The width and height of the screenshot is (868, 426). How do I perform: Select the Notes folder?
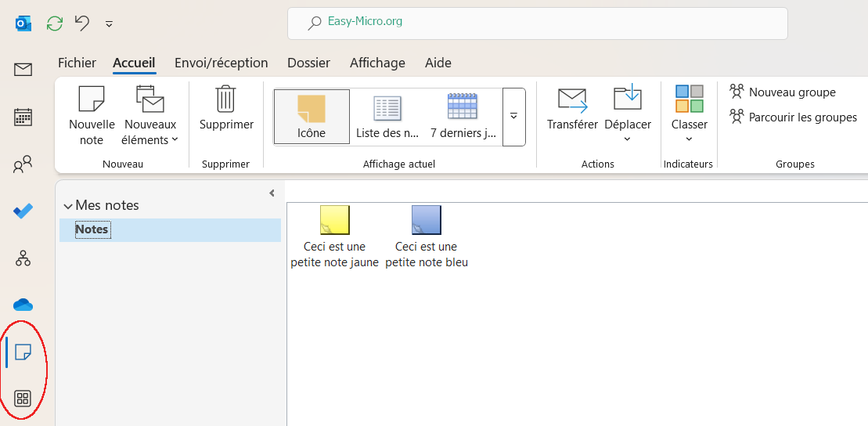click(170, 229)
